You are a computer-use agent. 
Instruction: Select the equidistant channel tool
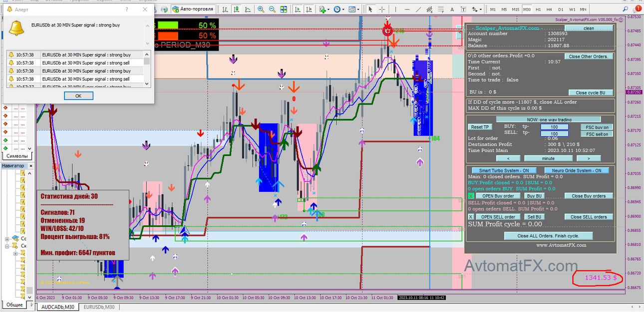[x=429, y=9]
